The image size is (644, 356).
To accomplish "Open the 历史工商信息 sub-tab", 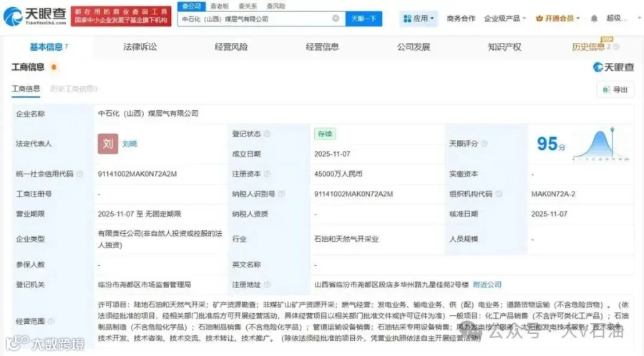I will point(74,89).
